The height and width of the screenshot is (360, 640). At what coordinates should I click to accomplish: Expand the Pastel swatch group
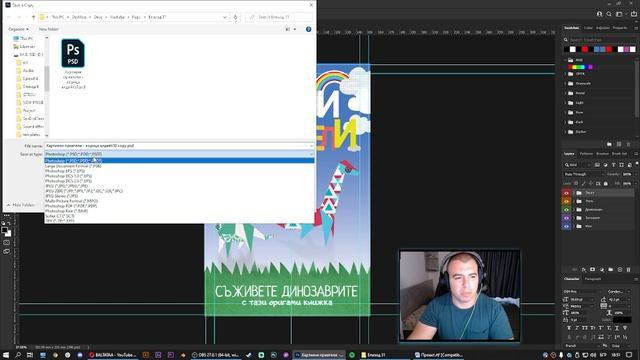click(565, 93)
